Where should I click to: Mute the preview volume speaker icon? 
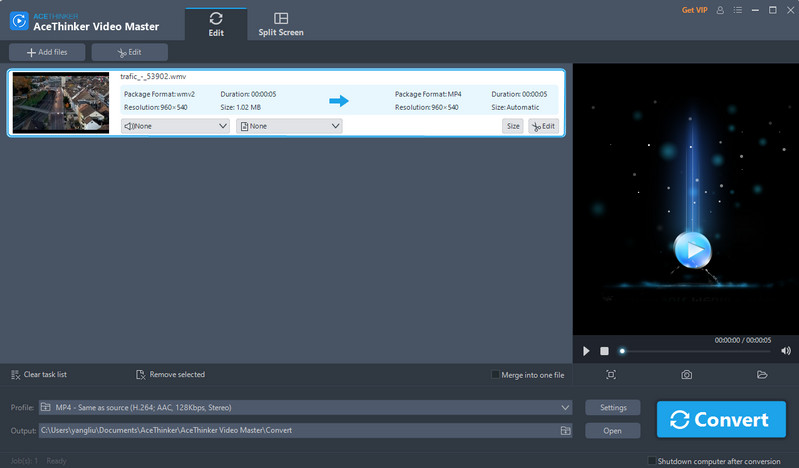786,351
